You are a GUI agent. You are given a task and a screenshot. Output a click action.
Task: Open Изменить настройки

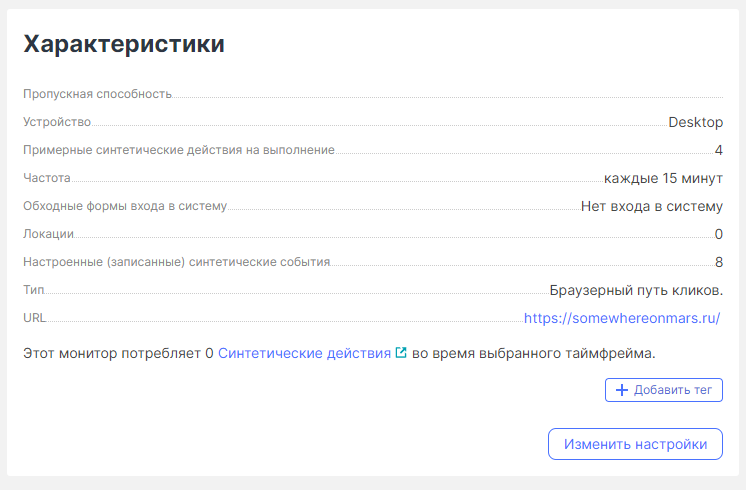click(635, 444)
